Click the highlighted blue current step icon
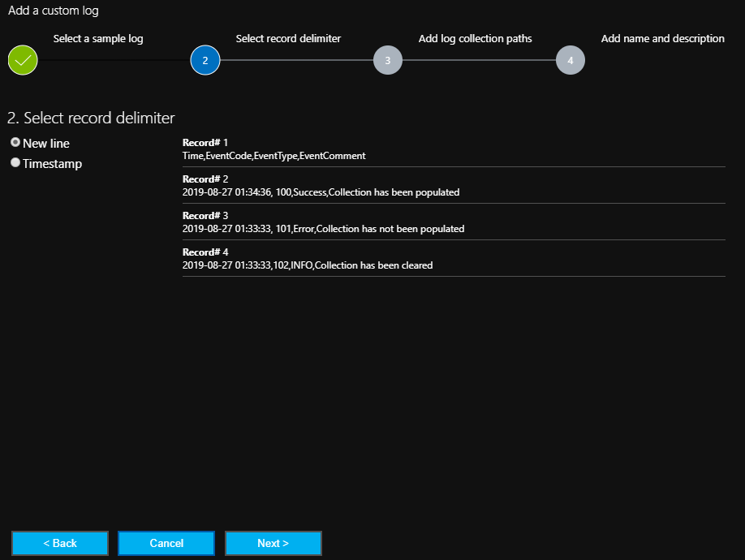Image resolution: width=745 pixels, height=560 pixels. click(205, 60)
